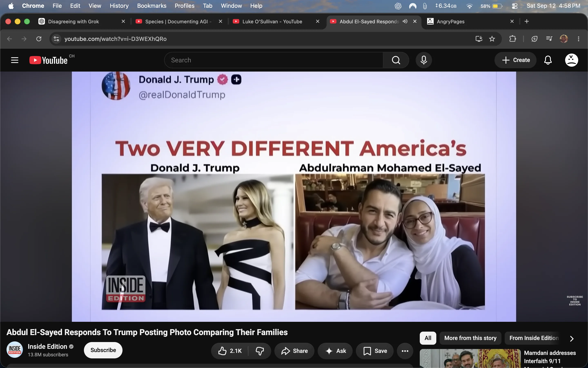Subscribe to Inside Edition channel
The height and width of the screenshot is (368, 588).
pos(103,350)
